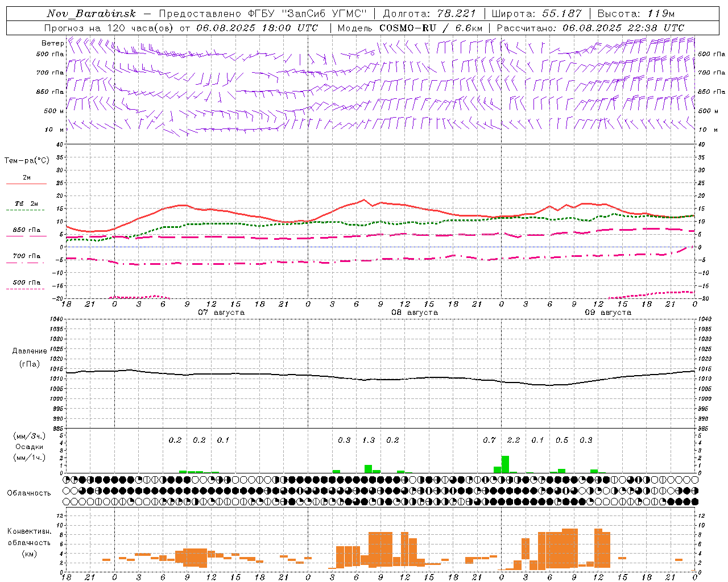Click the Высота: 119м value
Screen dimensions: 728x582
[636, 14]
